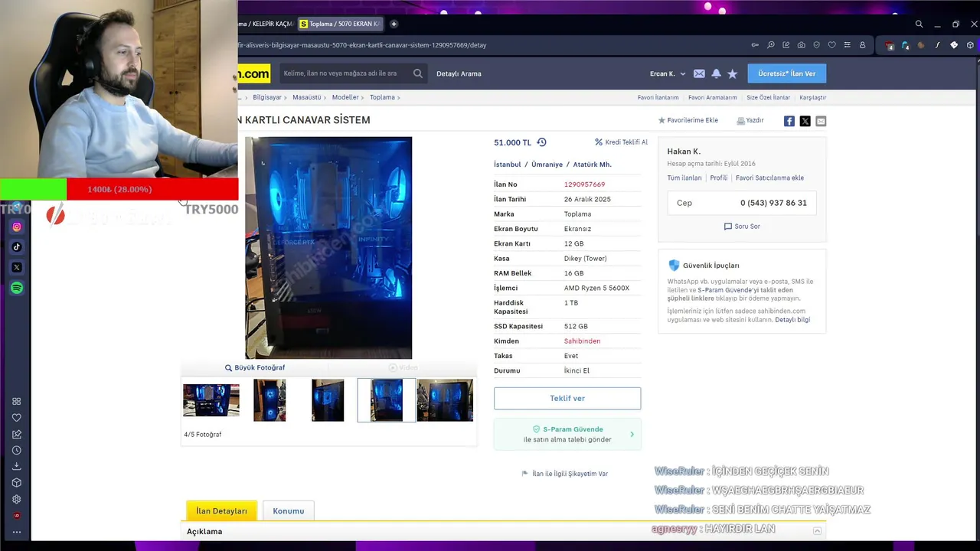This screenshot has width=980, height=551.
Task: Open the sidebar three-dots more menu
Action: pos(16,532)
